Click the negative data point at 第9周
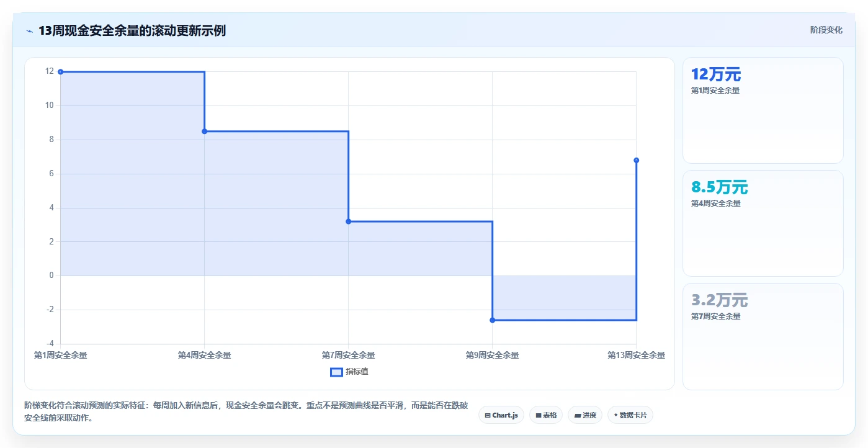Image resolution: width=868 pixels, height=448 pixels. pyautogui.click(x=492, y=320)
